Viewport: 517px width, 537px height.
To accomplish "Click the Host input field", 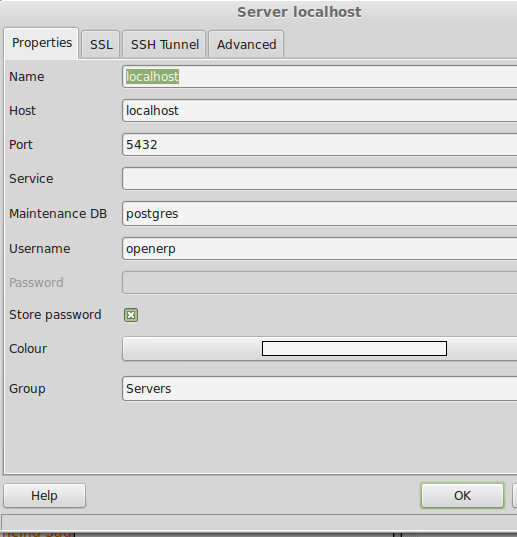I will tap(319, 111).
